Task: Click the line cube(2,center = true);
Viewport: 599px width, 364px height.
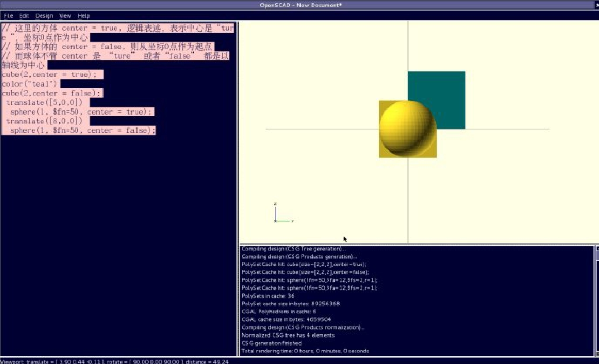Action: click(49, 75)
